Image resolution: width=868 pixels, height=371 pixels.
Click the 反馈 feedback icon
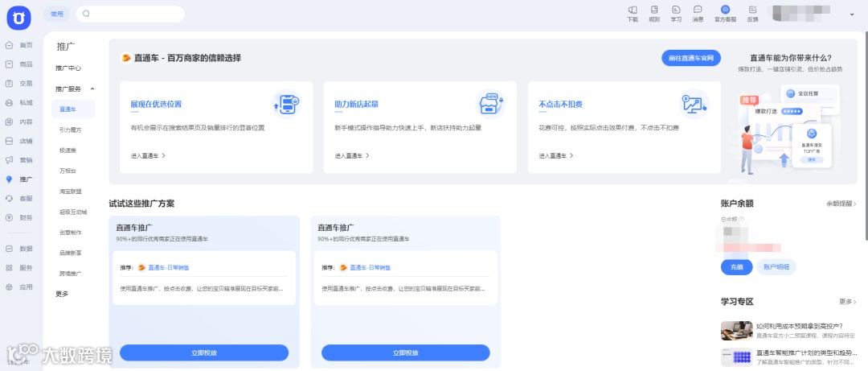coord(753,10)
